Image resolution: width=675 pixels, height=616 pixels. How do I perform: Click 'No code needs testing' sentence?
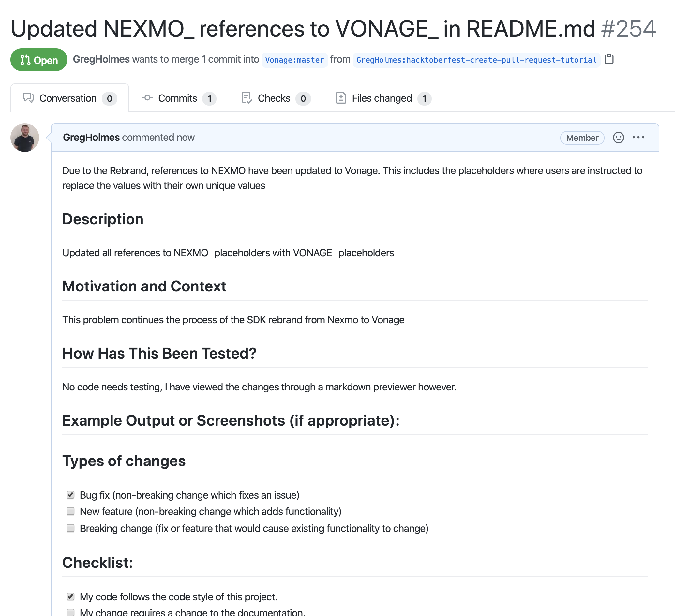(260, 387)
